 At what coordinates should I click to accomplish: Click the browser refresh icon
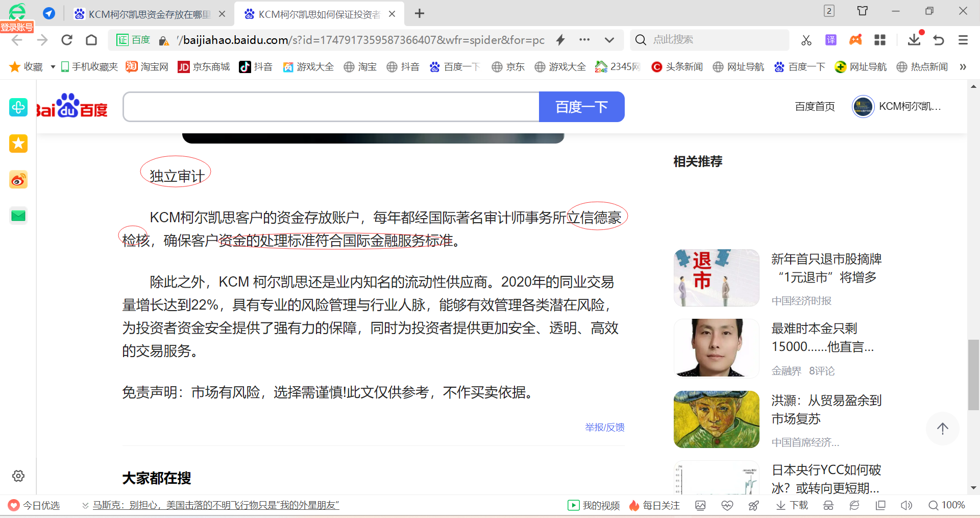click(67, 40)
